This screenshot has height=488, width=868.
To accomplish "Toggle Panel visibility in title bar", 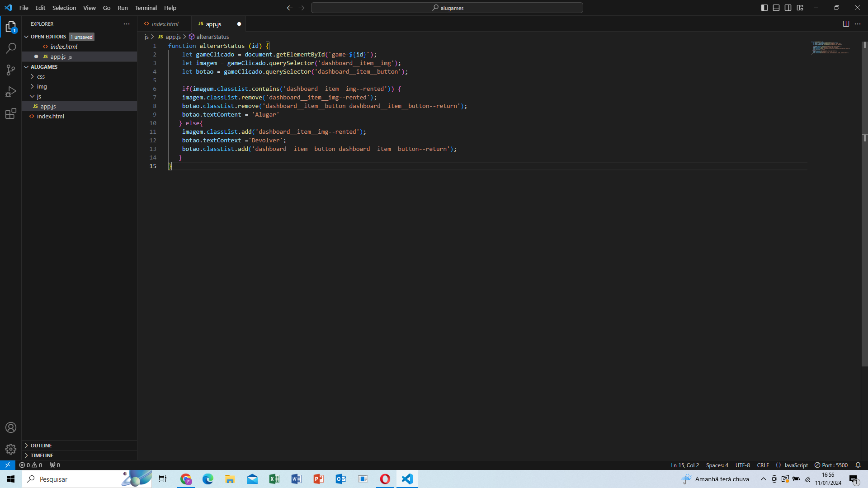I will tap(776, 8).
